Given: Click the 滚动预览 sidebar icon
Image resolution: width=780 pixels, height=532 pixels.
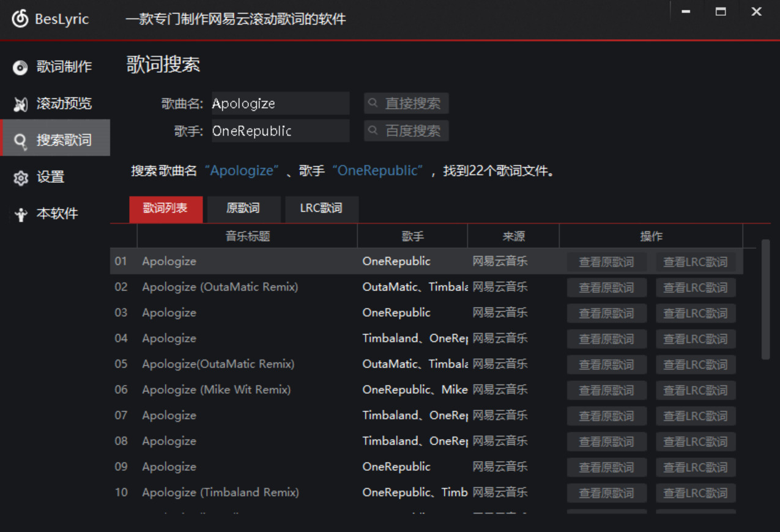Looking at the screenshot, I should [x=21, y=104].
